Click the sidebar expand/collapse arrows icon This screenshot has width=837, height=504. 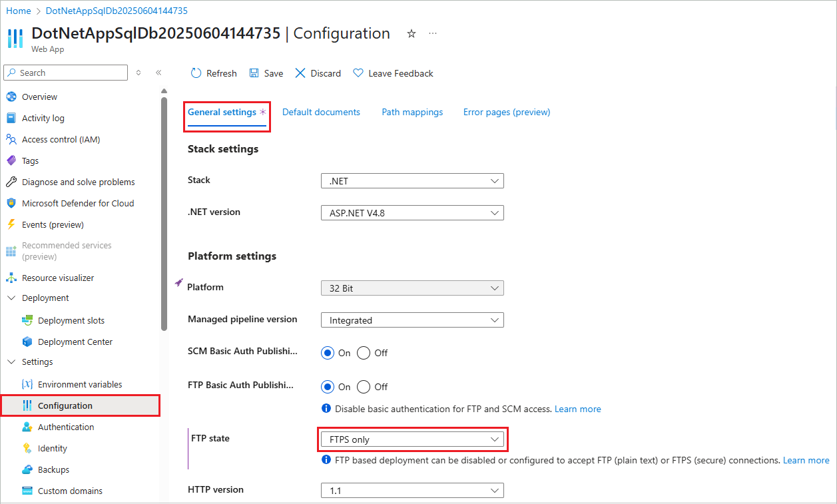coord(139,73)
